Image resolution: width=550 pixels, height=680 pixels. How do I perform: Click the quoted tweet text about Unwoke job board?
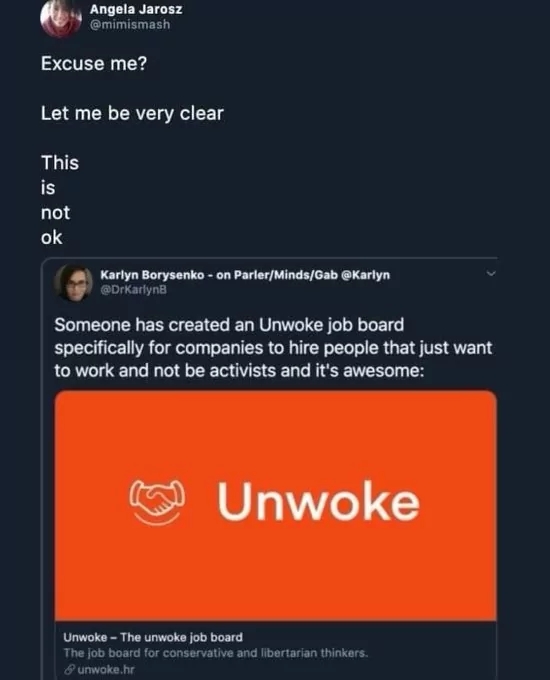click(x=273, y=348)
